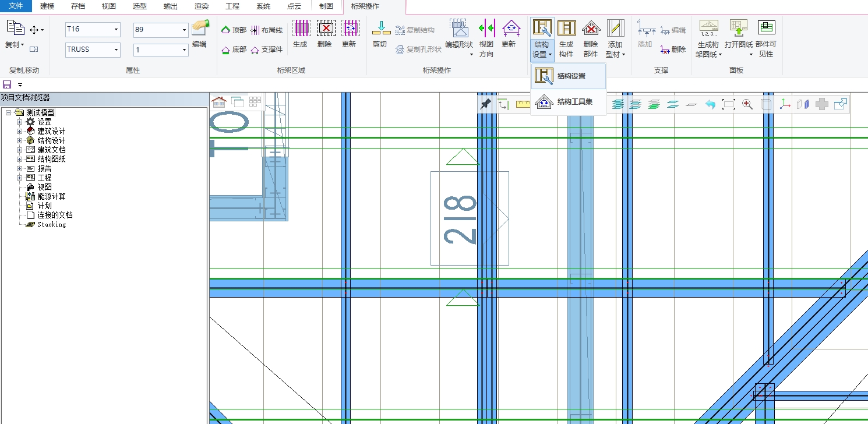Select the Stacking tree item

(52, 224)
